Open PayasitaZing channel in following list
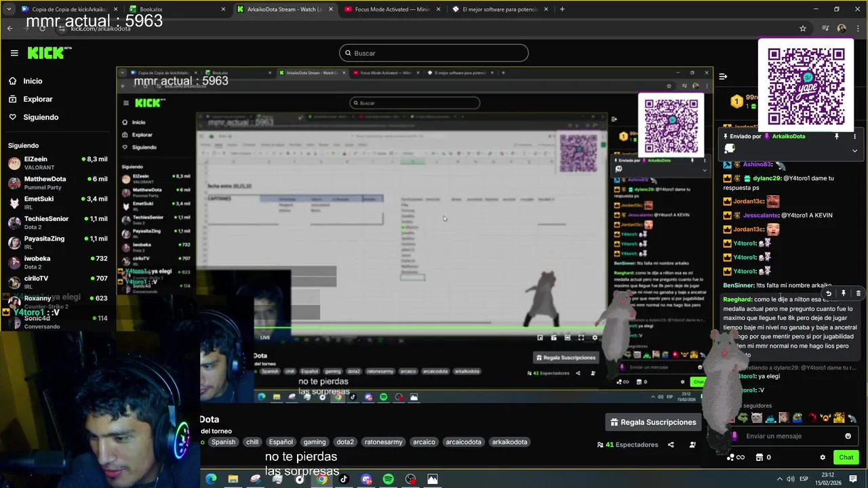 58,243
